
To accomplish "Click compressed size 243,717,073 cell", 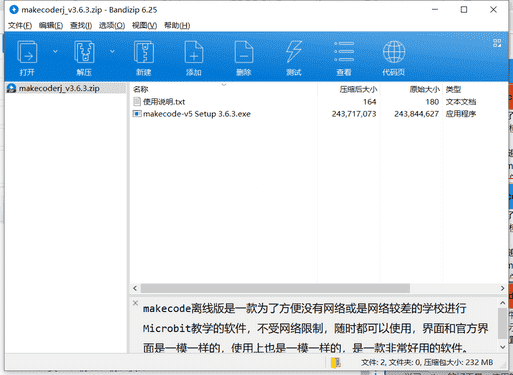I will pos(354,114).
